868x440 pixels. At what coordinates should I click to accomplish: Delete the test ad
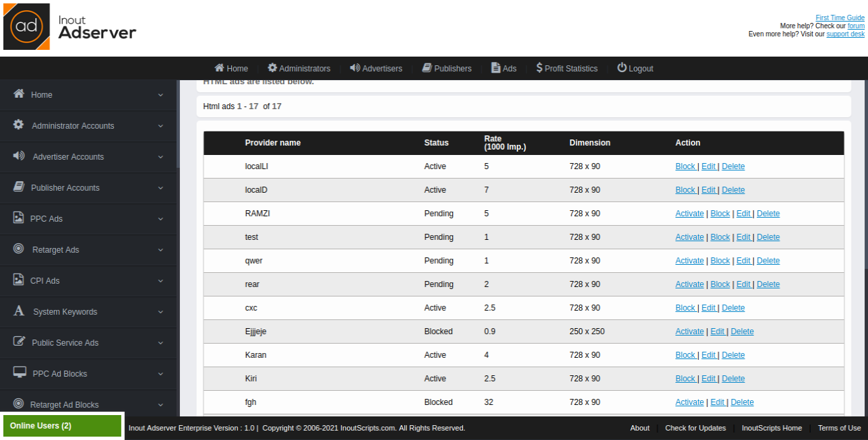768,237
